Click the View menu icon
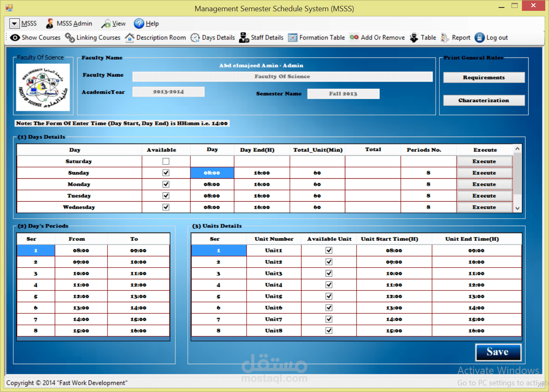Screen dimensions: 549x392 [106, 24]
